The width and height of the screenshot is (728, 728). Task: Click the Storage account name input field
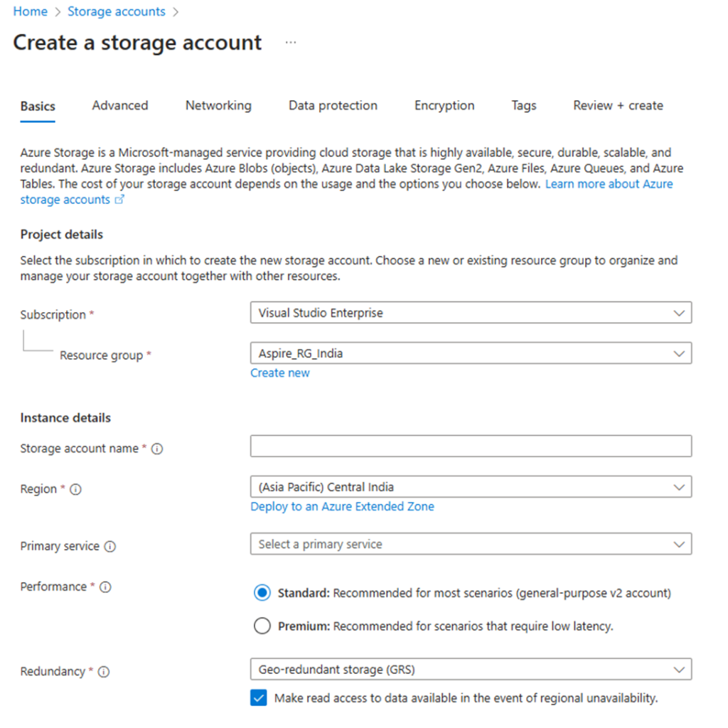point(469,446)
